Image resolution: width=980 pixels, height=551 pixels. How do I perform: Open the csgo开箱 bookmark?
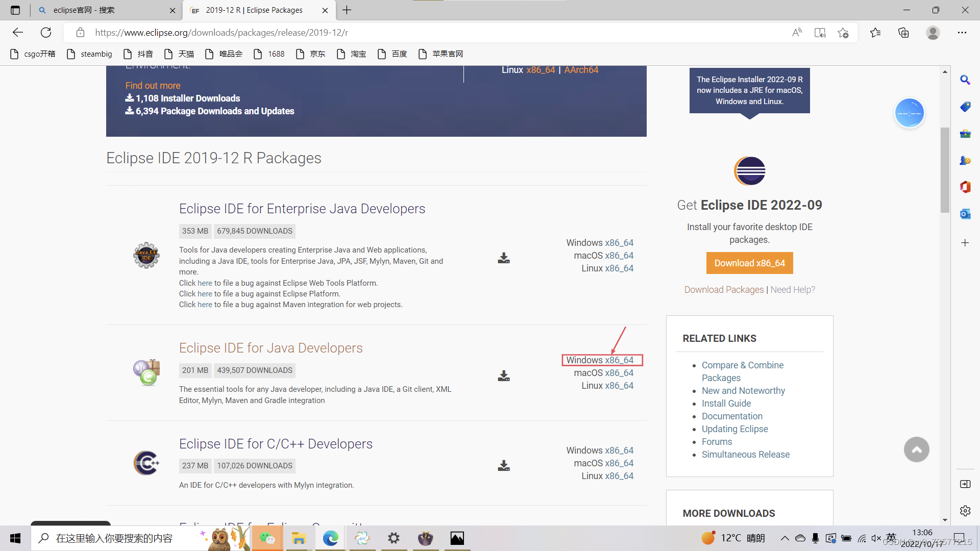(33, 54)
